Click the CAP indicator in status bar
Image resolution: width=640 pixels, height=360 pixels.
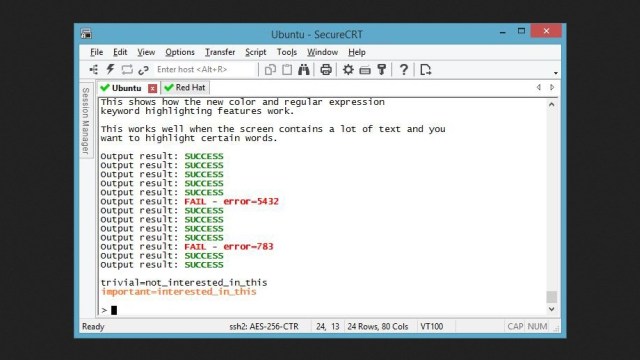[x=515, y=327]
